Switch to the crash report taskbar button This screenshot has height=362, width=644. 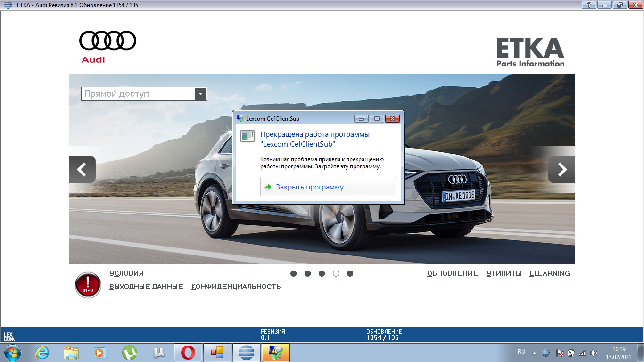[x=276, y=353]
